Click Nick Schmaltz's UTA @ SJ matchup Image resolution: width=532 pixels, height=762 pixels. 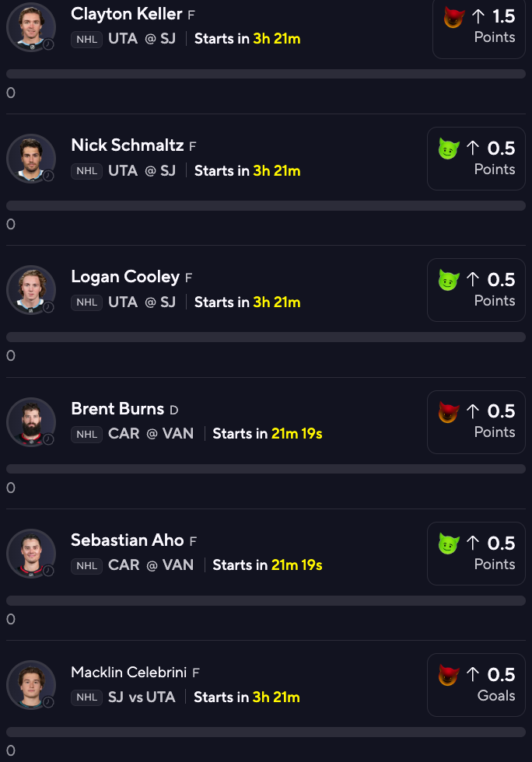142,170
